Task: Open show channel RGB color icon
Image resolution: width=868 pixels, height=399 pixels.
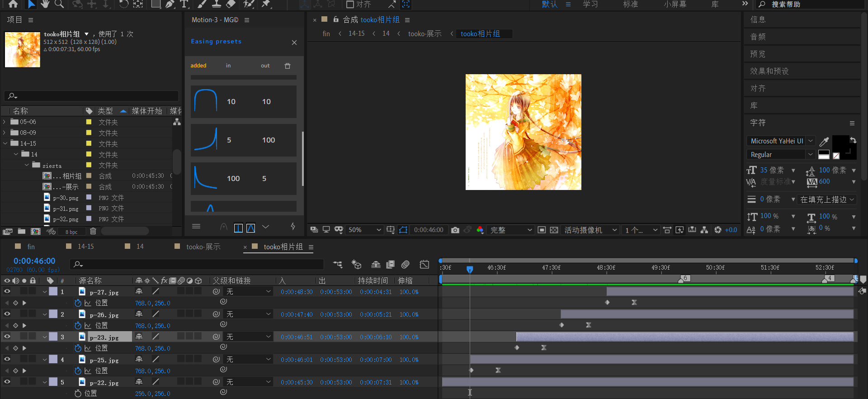Action: (480, 230)
